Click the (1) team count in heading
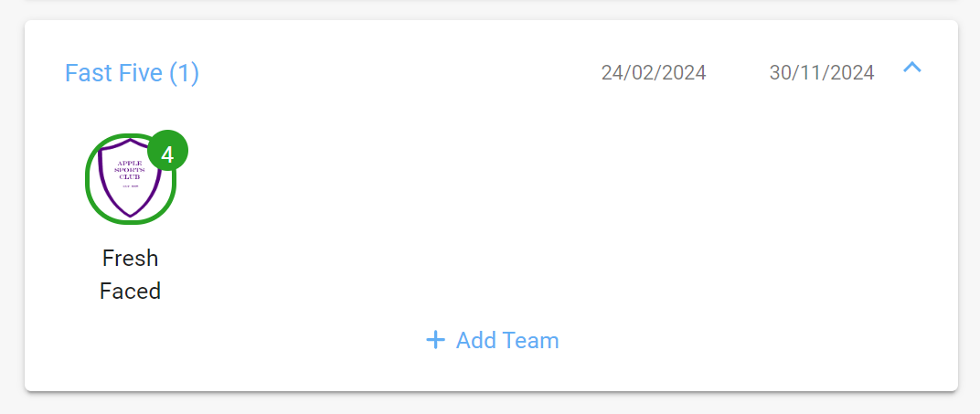980x414 pixels. pos(185,73)
